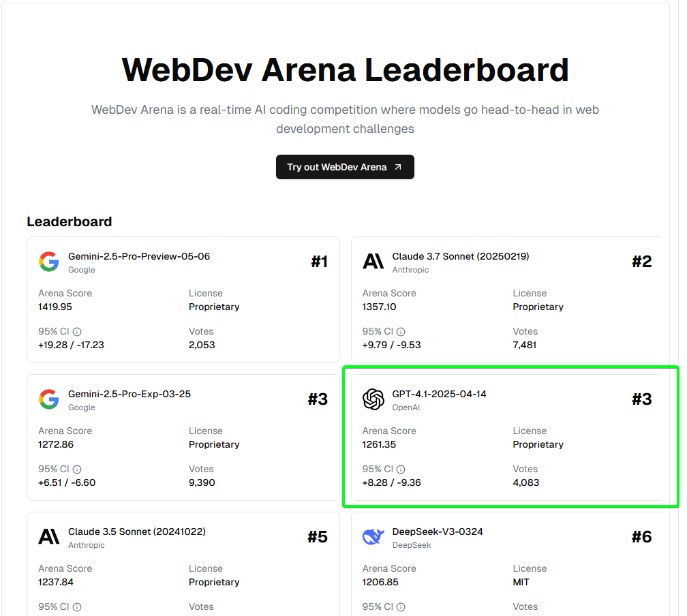Click Anthropic logo on Claude 3.7 Sonnet card
Screen dimensions: 687x616
point(373,262)
